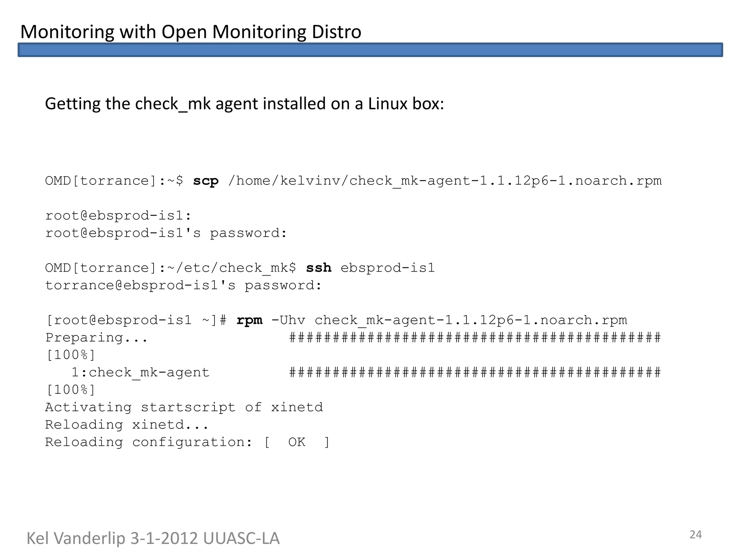Click the /home/kelvinv rpm file path
Viewport: 747px width, 560px height.
tap(444, 181)
